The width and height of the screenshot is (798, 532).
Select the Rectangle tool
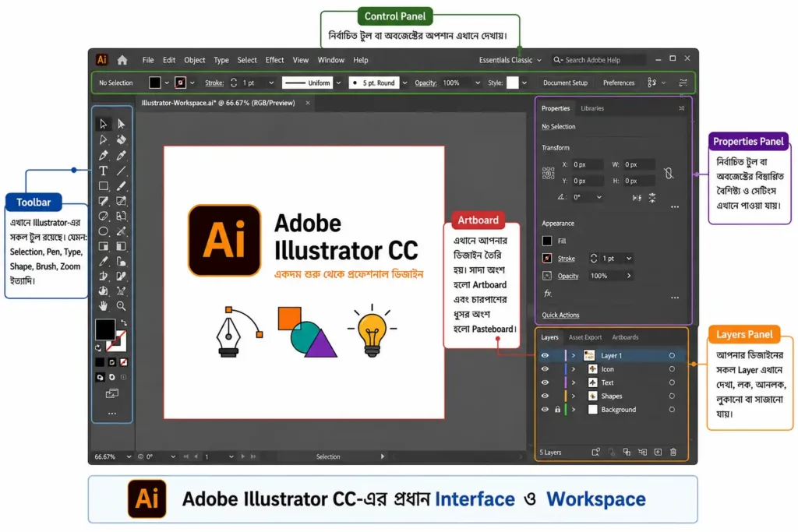point(104,186)
